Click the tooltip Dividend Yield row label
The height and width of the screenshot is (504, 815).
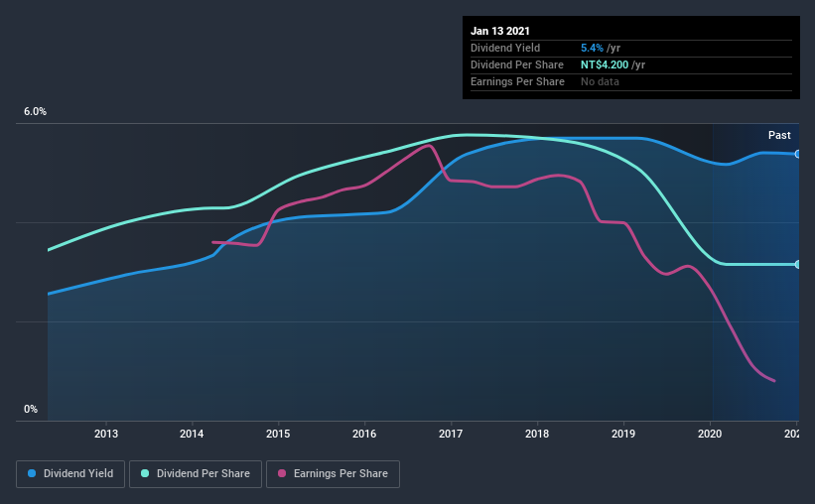click(x=505, y=48)
